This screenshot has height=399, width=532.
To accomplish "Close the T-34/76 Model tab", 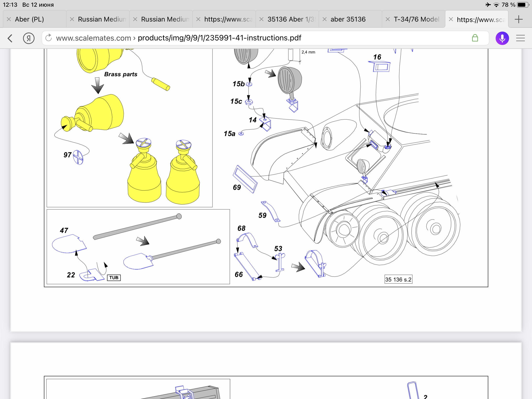I will click(388, 19).
